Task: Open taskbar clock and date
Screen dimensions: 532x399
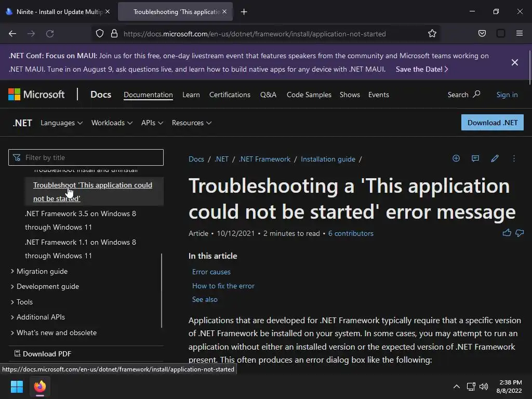Action: tap(509, 387)
